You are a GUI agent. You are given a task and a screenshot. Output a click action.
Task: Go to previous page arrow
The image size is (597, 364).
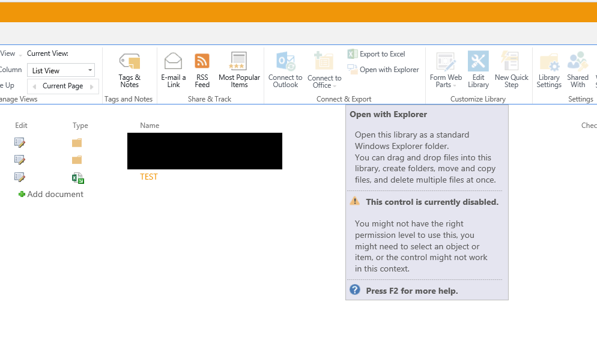(34, 86)
